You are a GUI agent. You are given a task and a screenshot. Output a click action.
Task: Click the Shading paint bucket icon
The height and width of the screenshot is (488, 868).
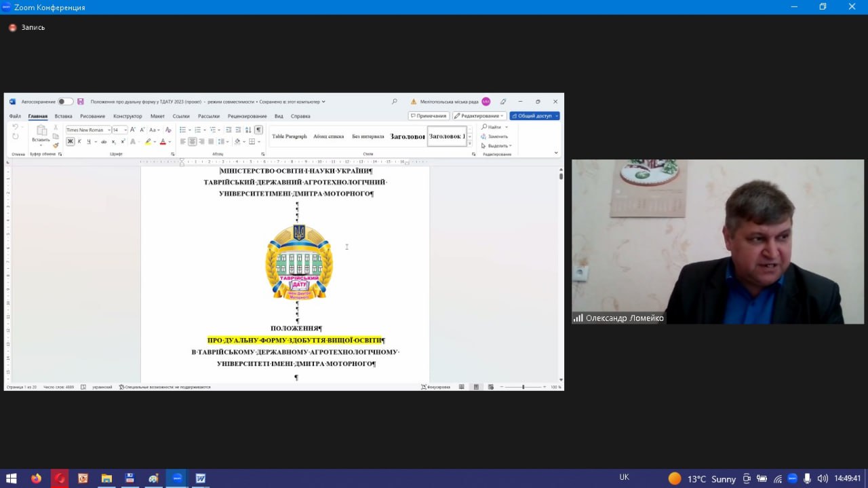pyautogui.click(x=237, y=142)
